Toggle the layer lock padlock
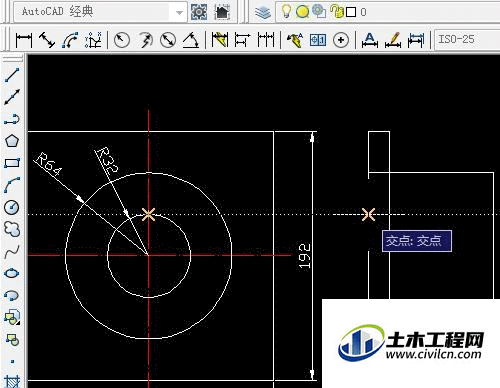The height and width of the screenshot is (388, 500). (337, 12)
